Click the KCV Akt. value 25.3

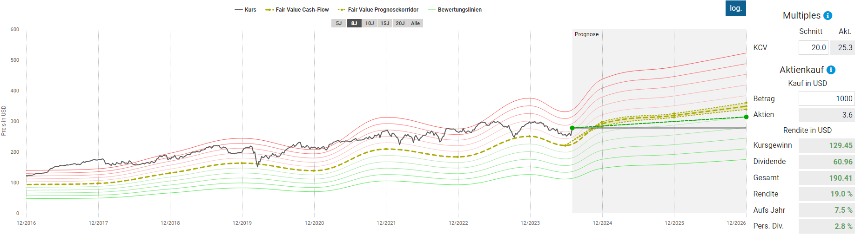843,47
